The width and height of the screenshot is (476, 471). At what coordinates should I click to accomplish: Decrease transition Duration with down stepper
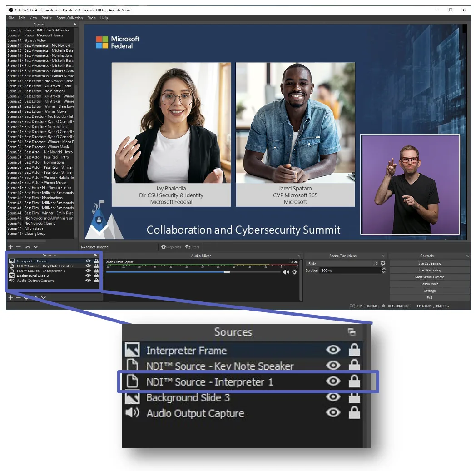(384, 272)
